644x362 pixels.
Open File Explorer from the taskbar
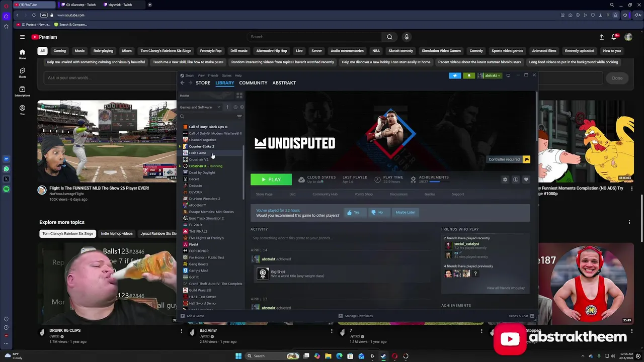point(328,356)
